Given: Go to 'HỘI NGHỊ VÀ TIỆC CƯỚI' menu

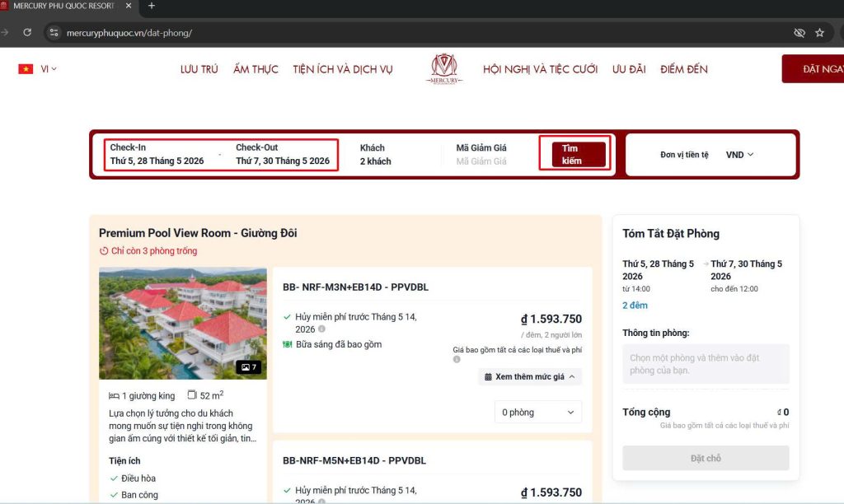Looking at the screenshot, I should (540, 69).
